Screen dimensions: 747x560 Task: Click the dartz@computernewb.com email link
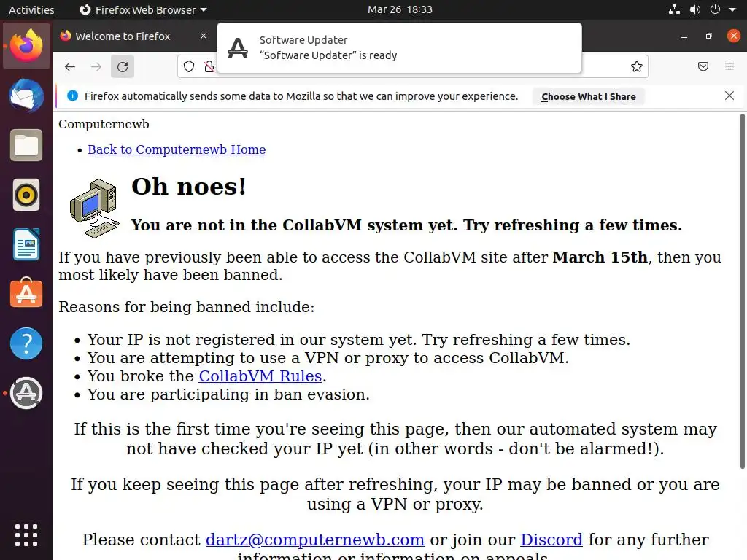315,540
